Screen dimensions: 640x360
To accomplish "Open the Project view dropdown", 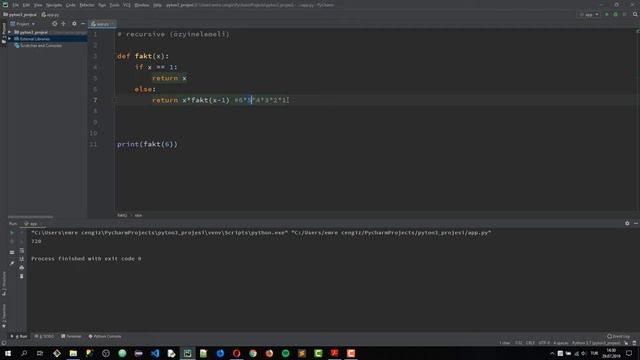I will 23,24.
